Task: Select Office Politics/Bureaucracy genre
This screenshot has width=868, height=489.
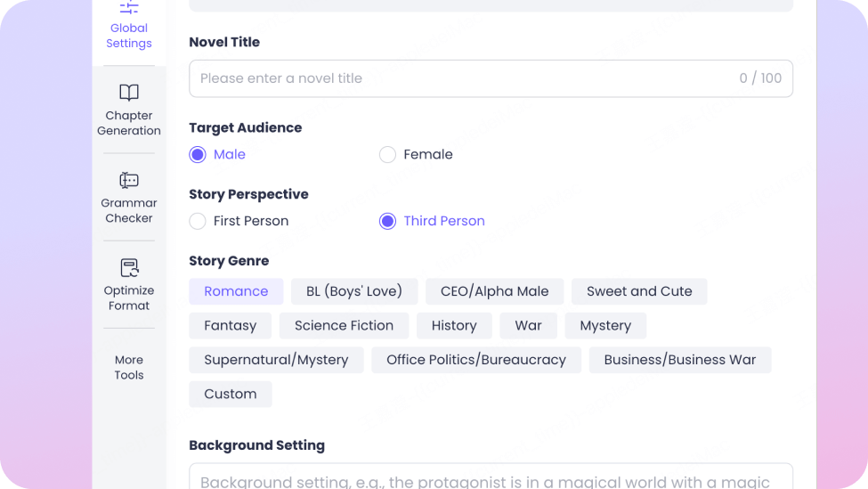Action: point(476,360)
